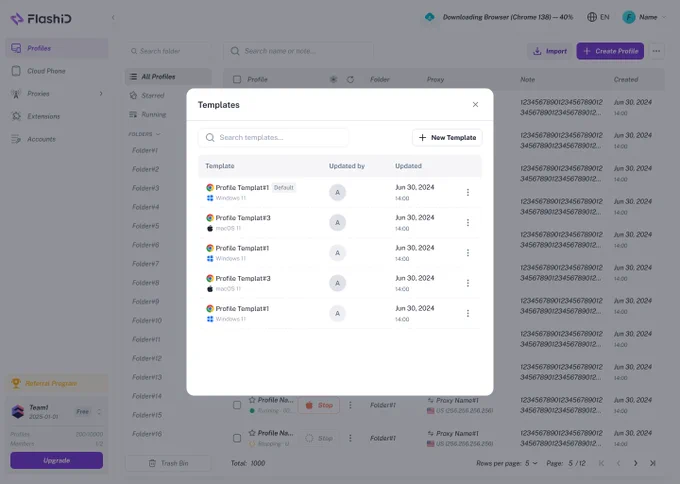The width and height of the screenshot is (680, 484).
Task: Open the Trash Bin
Action: [168, 463]
